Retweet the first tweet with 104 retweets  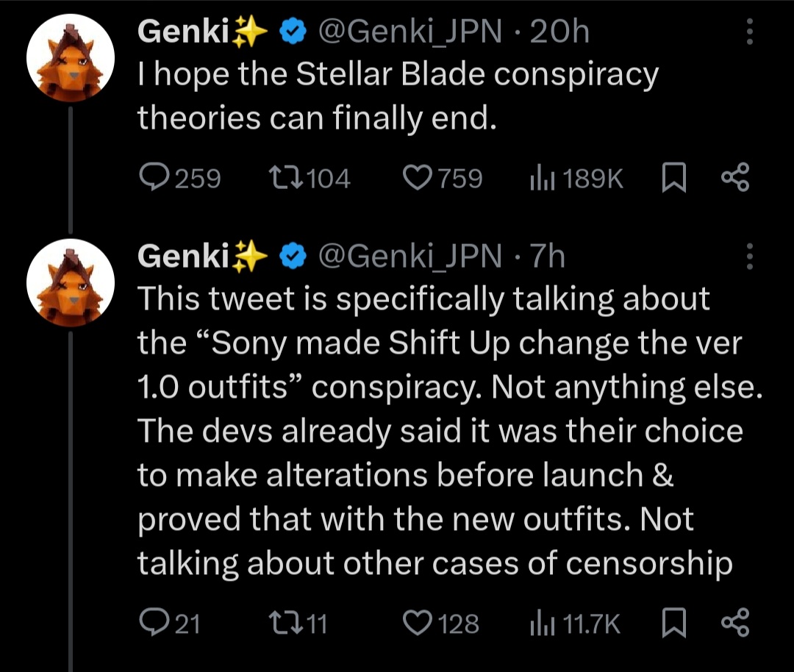pos(310,178)
